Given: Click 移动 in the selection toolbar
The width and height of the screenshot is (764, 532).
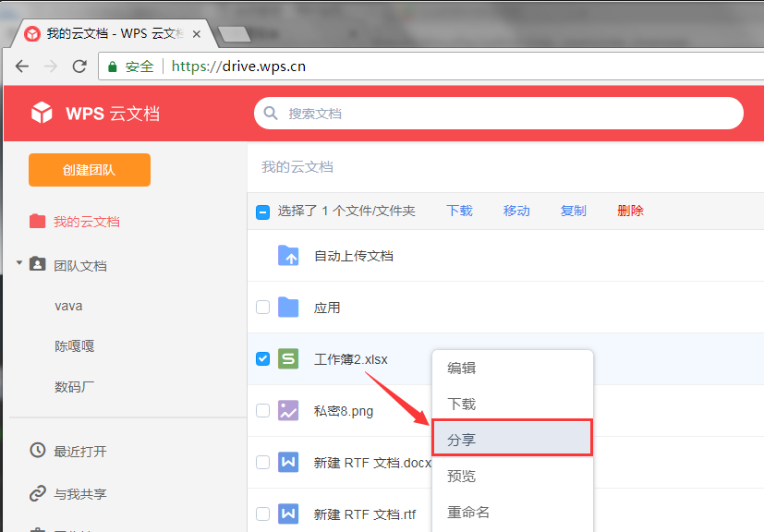Looking at the screenshot, I should point(516,211).
